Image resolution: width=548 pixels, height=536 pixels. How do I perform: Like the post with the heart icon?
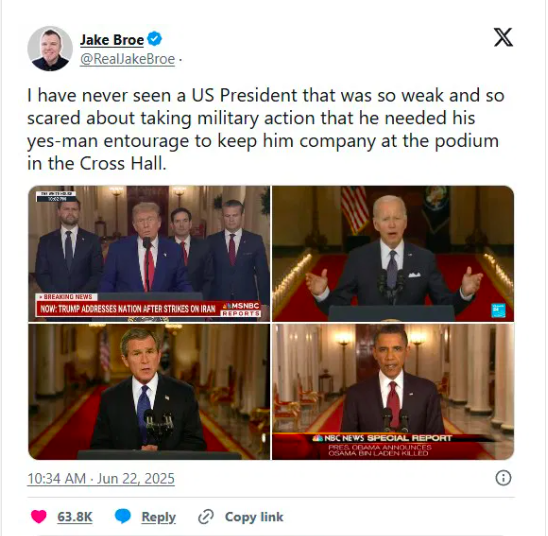pyautogui.click(x=39, y=516)
